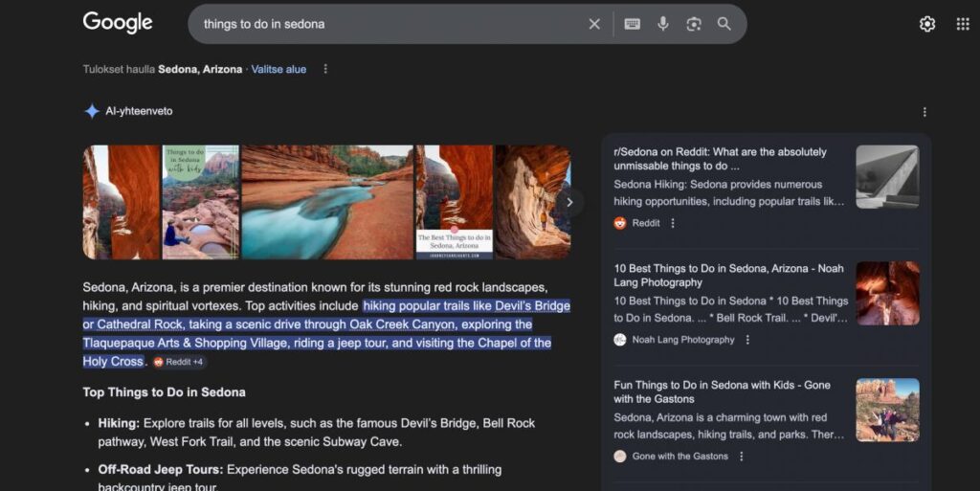Open Google Lens image search icon

(694, 24)
